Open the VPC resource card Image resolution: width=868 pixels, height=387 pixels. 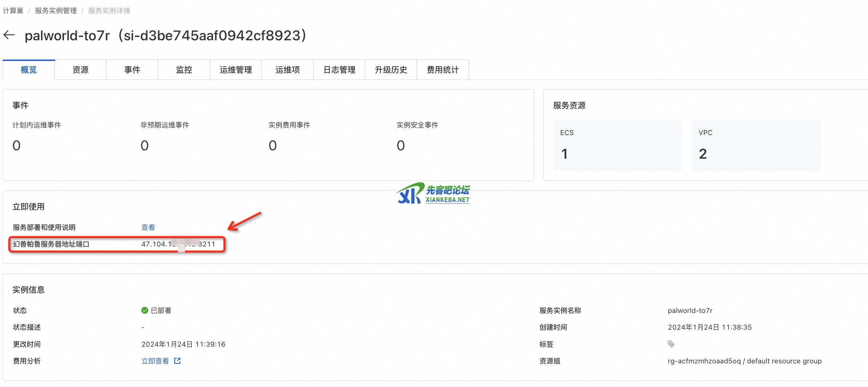(x=756, y=145)
